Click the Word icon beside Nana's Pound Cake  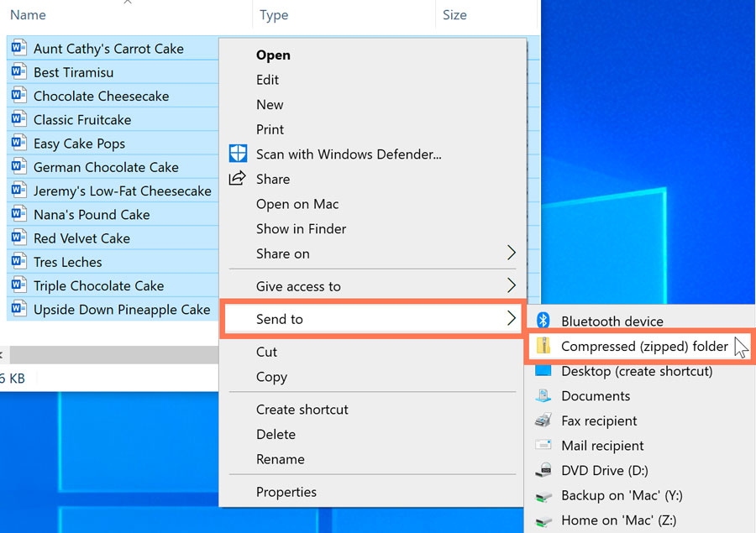point(18,214)
